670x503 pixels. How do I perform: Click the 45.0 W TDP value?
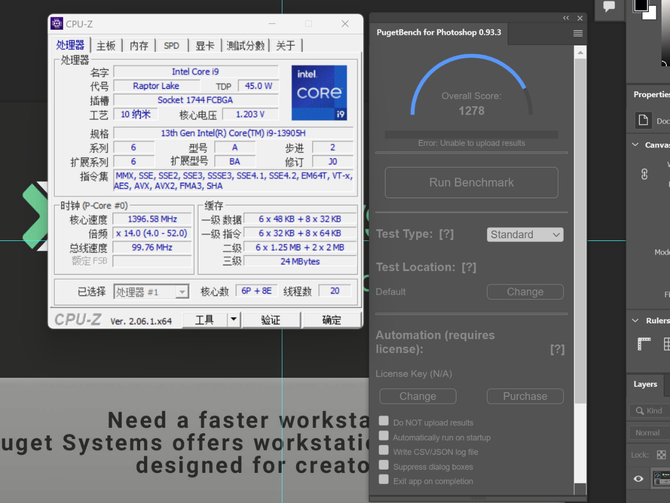(258, 86)
